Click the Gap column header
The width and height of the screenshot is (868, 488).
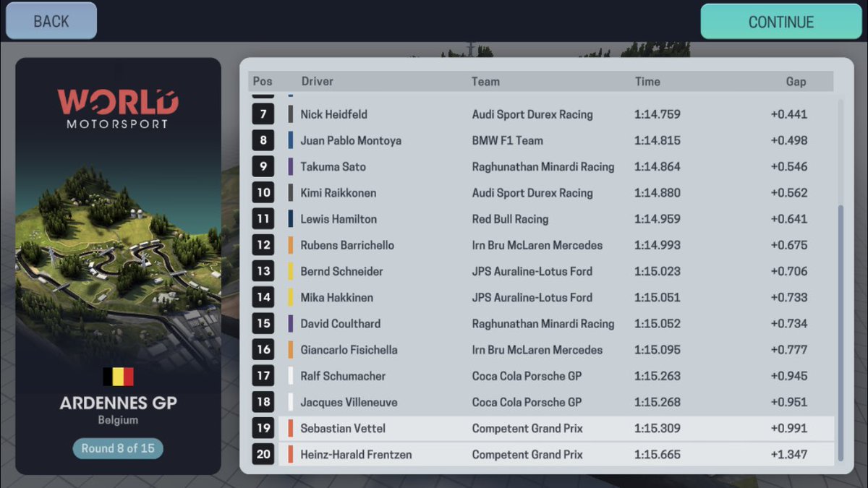click(796, 82)
